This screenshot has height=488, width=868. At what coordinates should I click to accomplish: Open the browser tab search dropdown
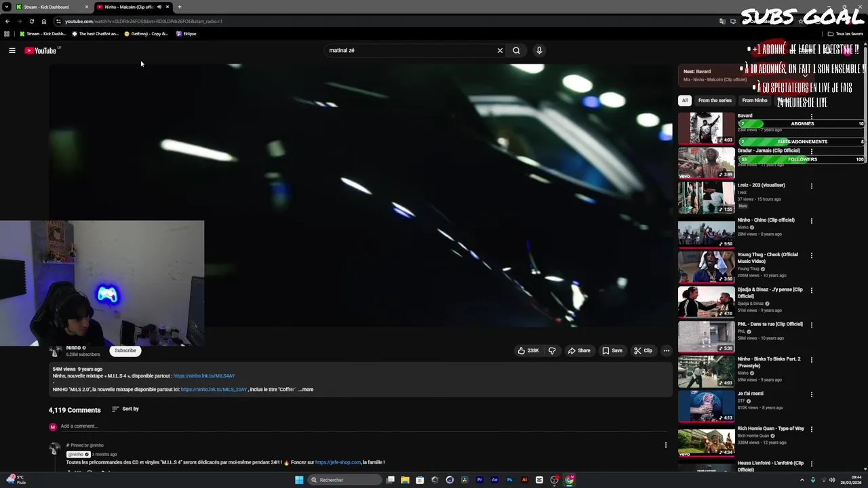[x=7, y=7]
